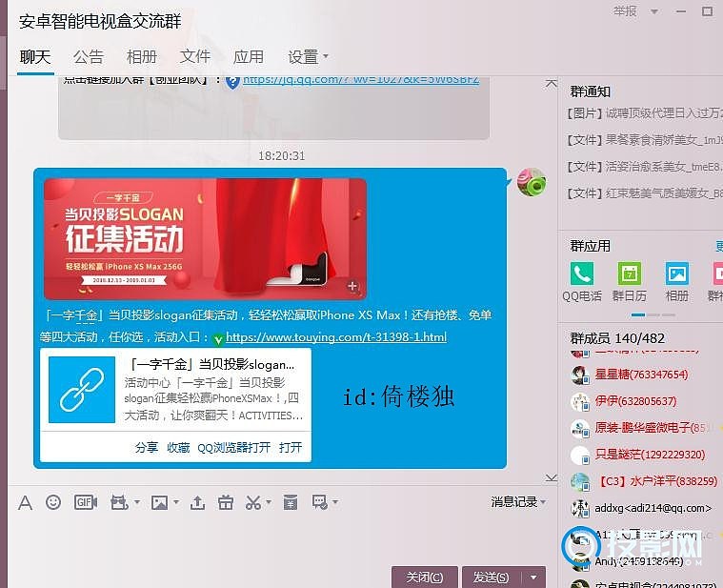Open the 当贝投影 SLOGAN banner image
The image size is (723, 588).
205,239
